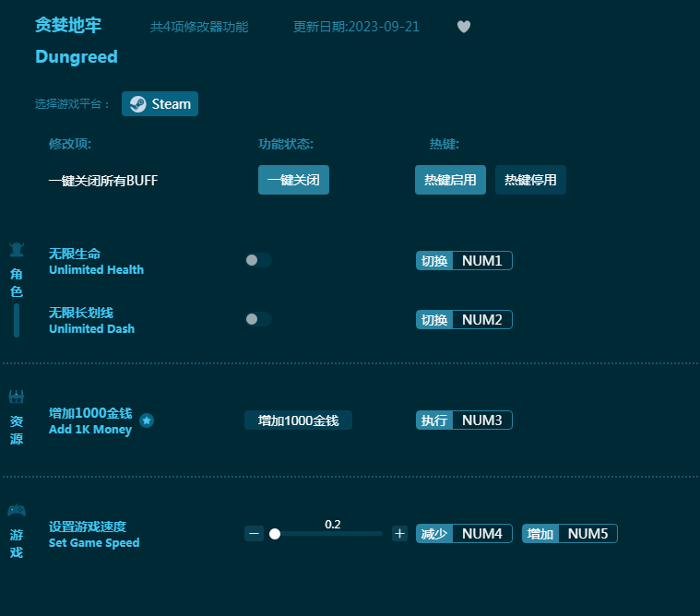Toggle Unlimited Health switch
Viewport: 700px width, 616px height.
[258, 260]
